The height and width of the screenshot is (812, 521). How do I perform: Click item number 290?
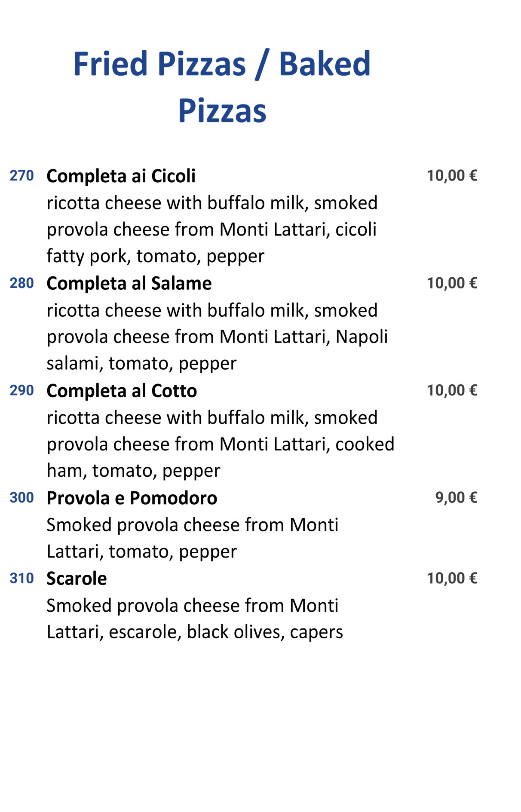pos(21,391)
